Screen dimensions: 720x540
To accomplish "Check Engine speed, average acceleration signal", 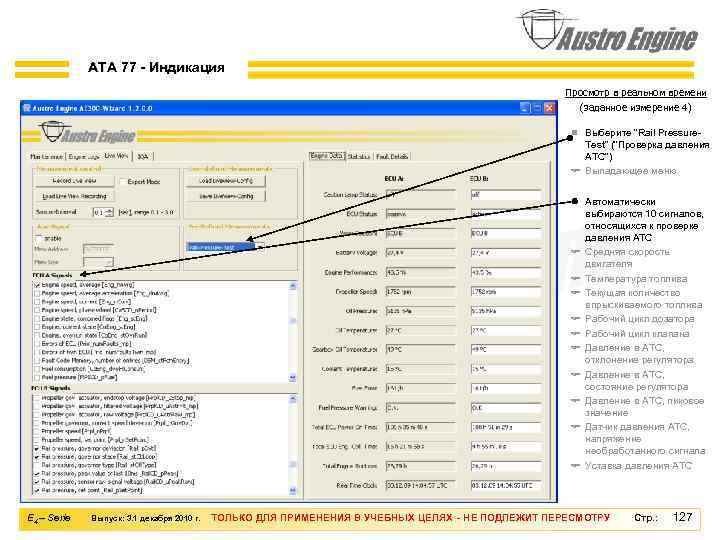I will click(x=37, y=293).
